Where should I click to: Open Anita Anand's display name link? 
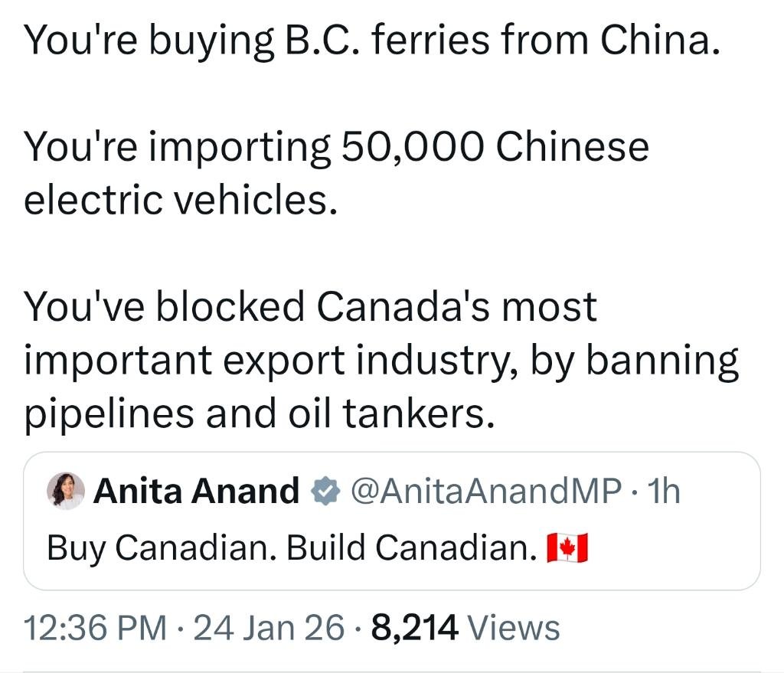[x=196, y=492]
